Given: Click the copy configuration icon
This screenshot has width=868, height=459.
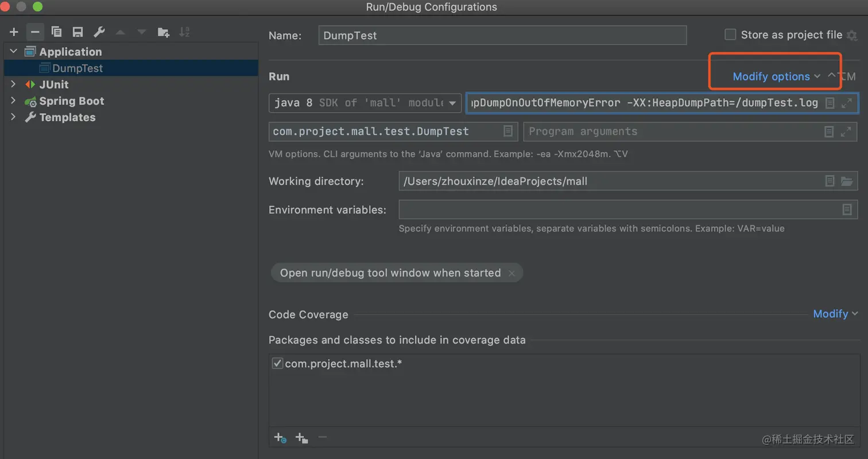Looking at the screenshot, I should (56, 32).
